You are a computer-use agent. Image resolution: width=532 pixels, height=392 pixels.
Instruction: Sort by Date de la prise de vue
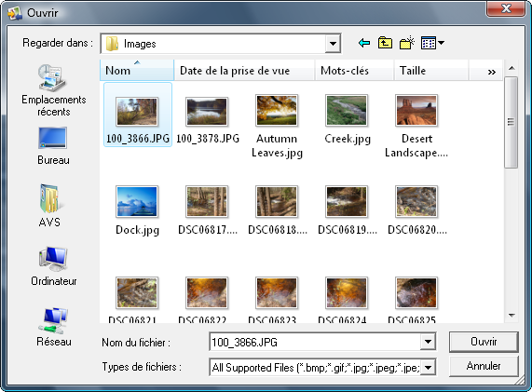coord(244,71)
